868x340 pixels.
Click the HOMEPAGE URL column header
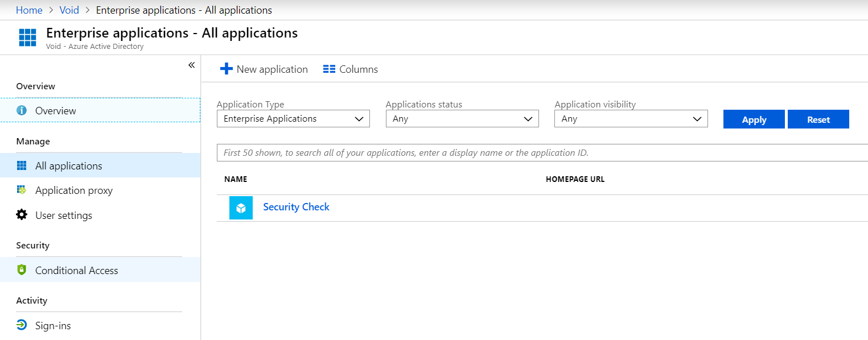point(575,179)
